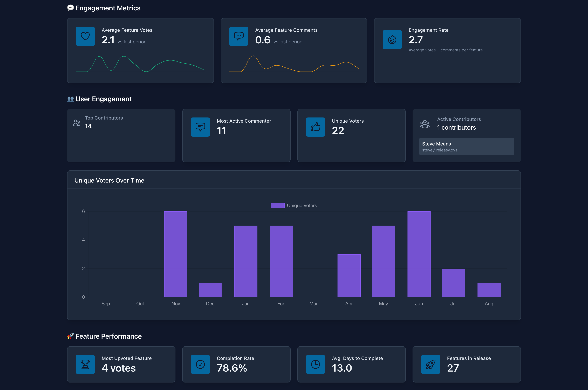Click the speech bubble icon for Feature Comments
The image size is (588, 390).
pos(238,36)
